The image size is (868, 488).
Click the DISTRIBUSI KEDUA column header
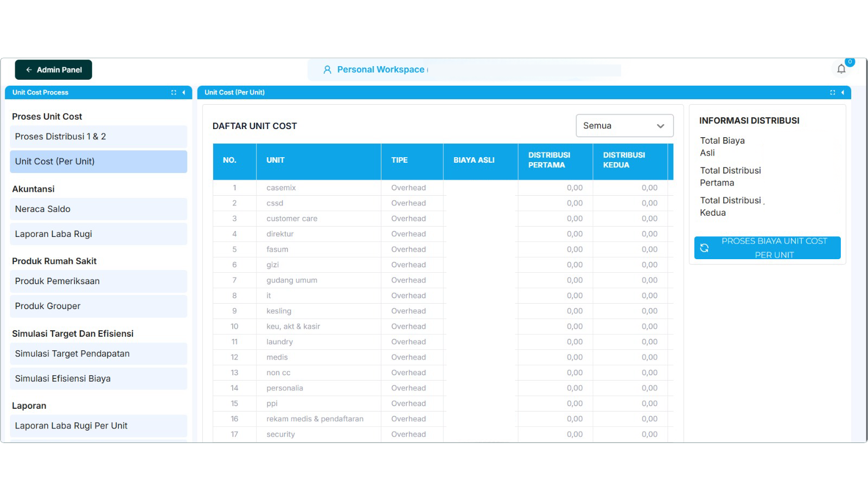(x=630, y=160)
